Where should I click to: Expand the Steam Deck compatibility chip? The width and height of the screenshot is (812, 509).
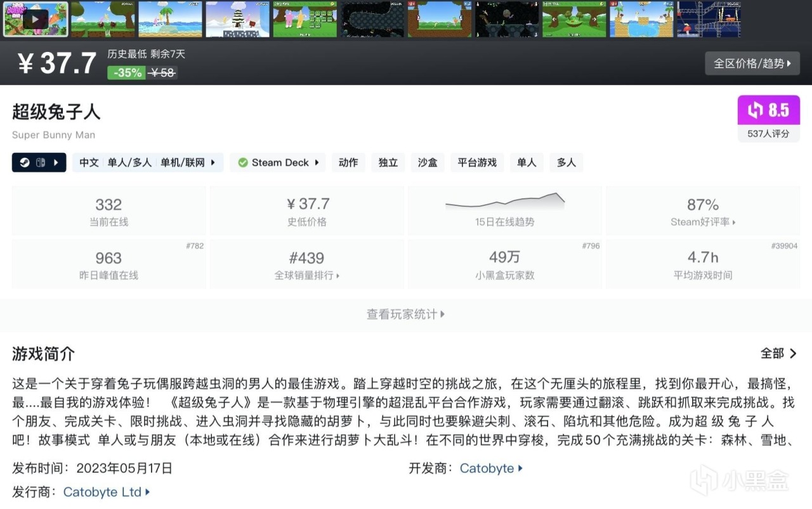click(x=278, y=162)
